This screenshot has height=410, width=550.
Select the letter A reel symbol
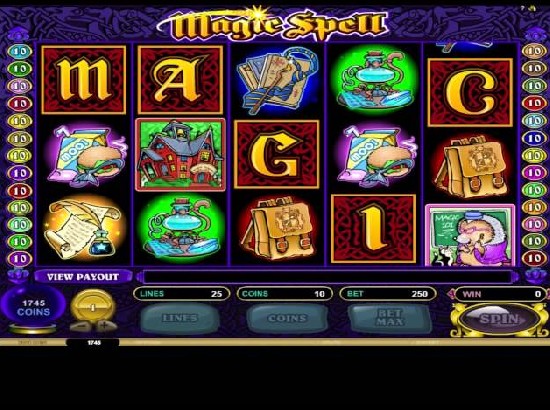point(180,80)
